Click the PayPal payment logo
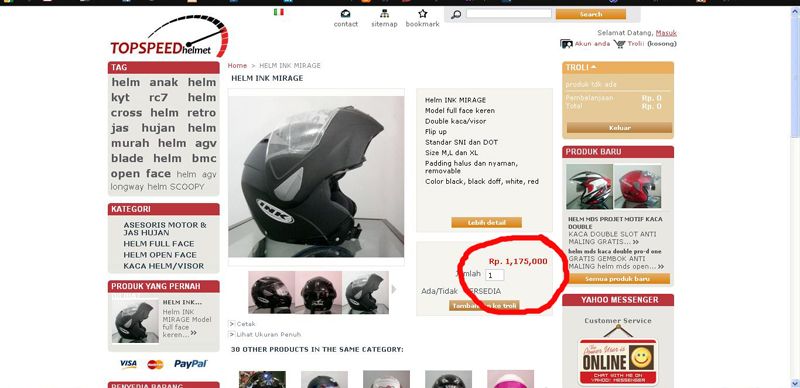Screen dimensions: 800x388 [x=190, y=364]
